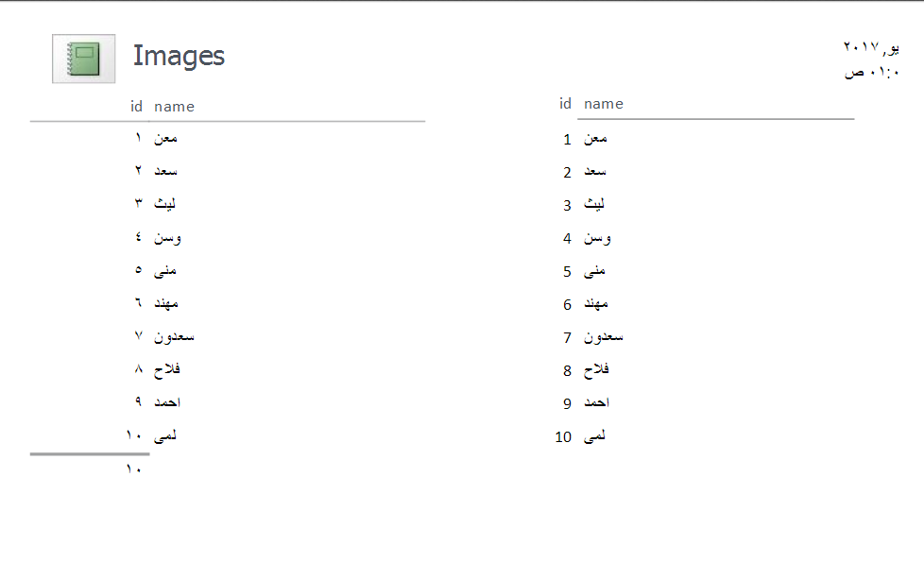Click the id value 10 in right table
Image resolution: width=924 pixels, height=579 pixels.
tap(563, 437)
